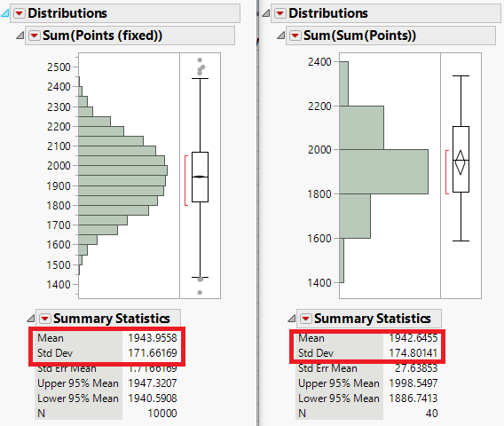
Task: Select the left Mean value 1943.9558
Action: click(x=153, y=338)
